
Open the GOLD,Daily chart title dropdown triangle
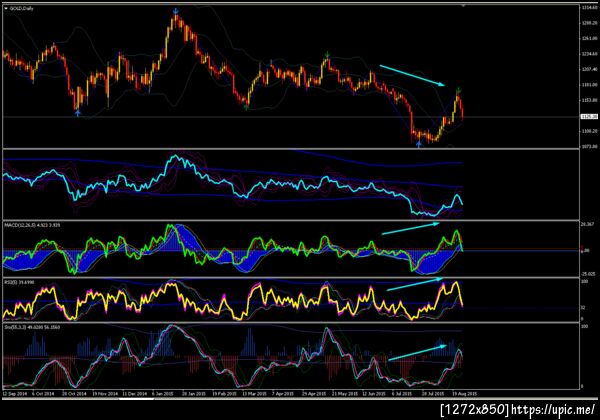pos(6,8)
